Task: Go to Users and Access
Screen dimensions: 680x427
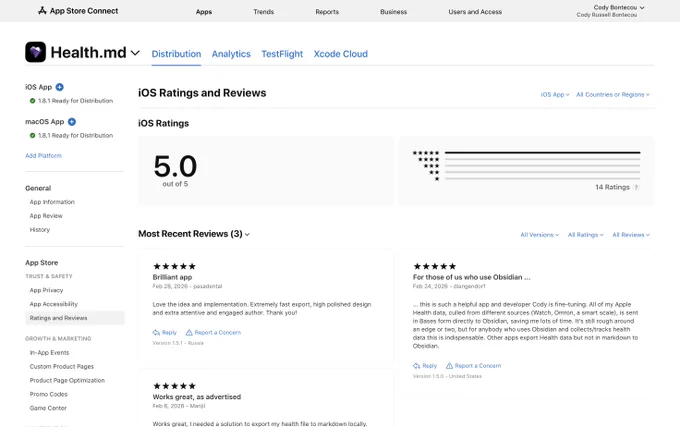Action: tap(475, 12)
